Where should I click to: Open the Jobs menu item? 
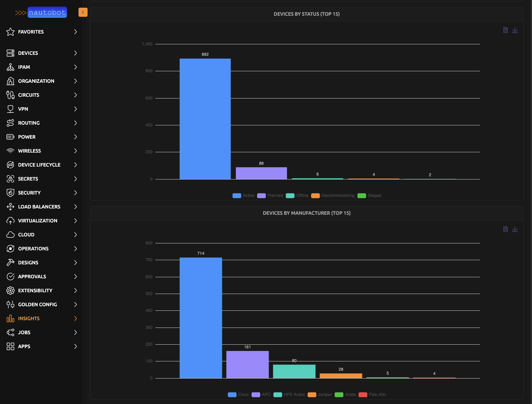[x=24, y=332]
